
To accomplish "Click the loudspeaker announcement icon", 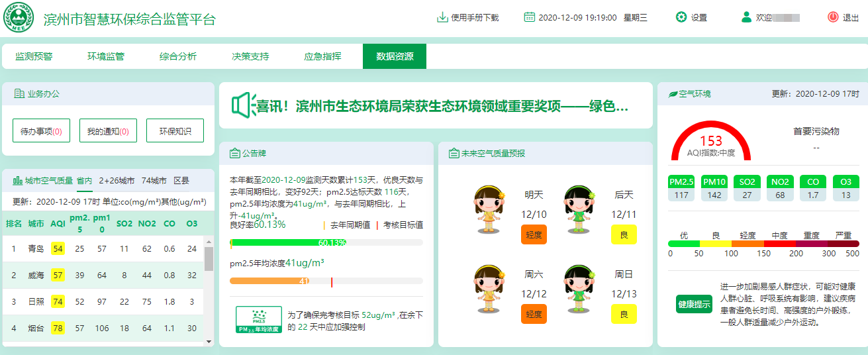I will coord(242,105).
